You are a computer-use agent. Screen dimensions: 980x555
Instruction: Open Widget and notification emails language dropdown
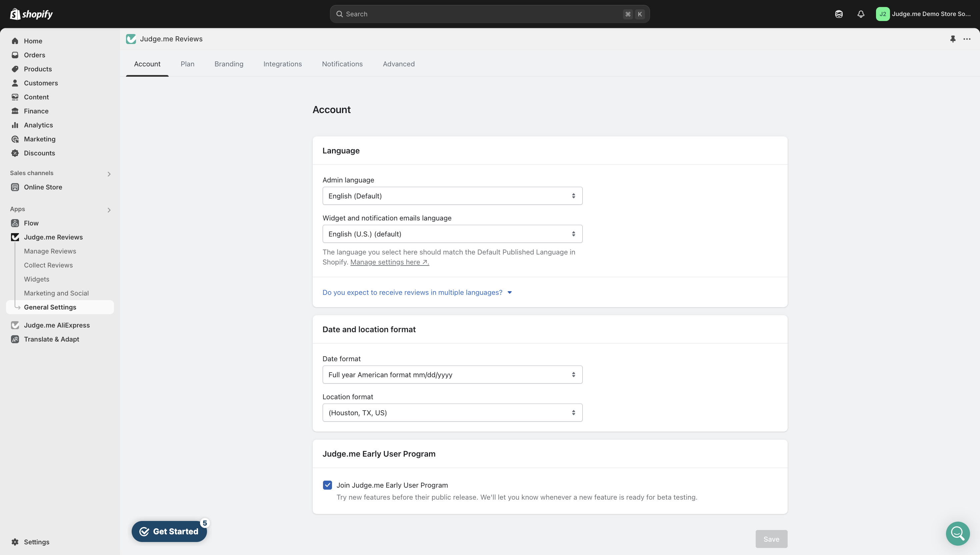pyautogui.click(x=452, y=234)
